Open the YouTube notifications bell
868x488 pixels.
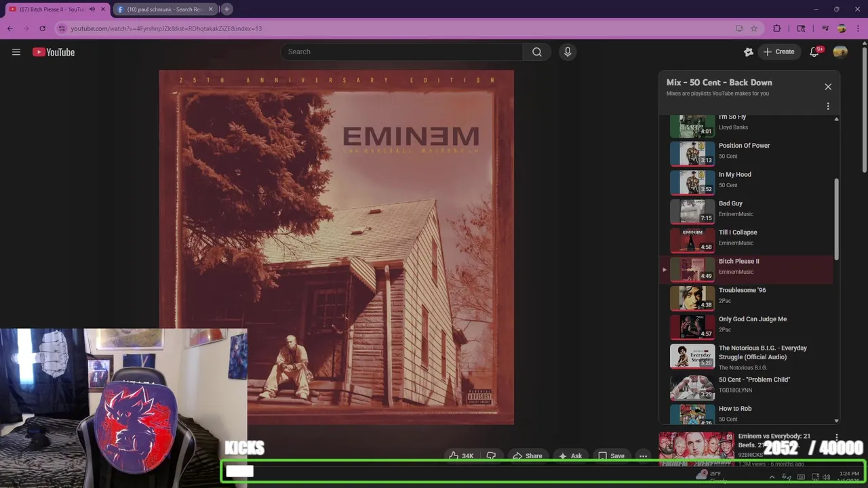pos(815,52)
